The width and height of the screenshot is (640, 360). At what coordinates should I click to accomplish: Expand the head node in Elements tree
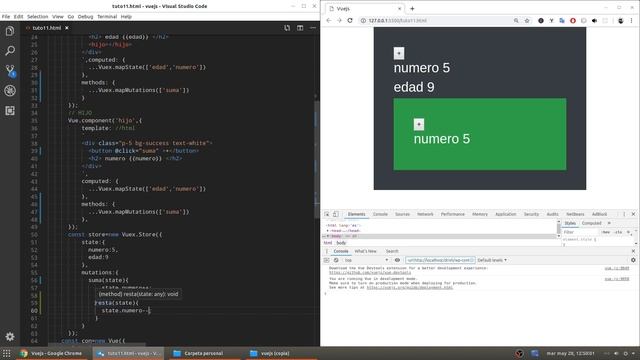pyautogui.click(x=328, y=231)
